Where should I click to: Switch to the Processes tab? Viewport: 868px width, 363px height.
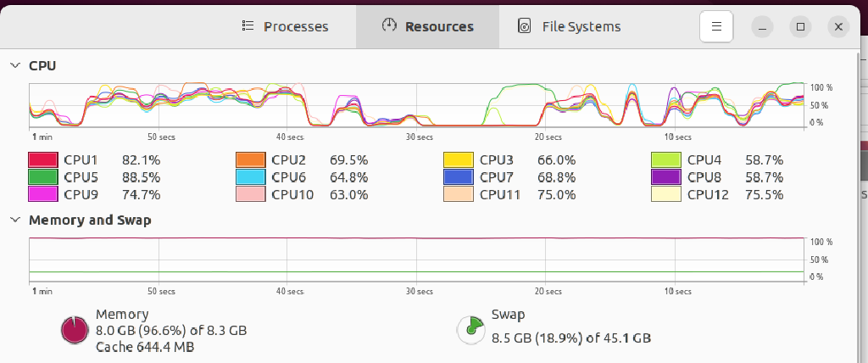(x=285, y=26)
